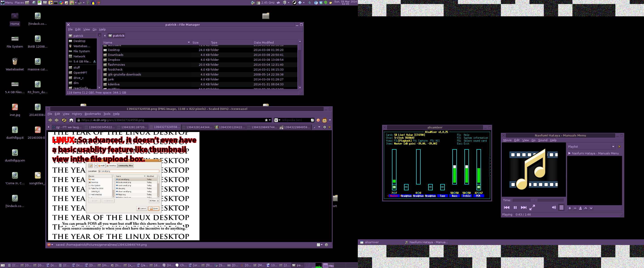The height and width of the screenshot is (268, 644).
Task: Click the Greasemonkey monkey icon
Action: 324,120
